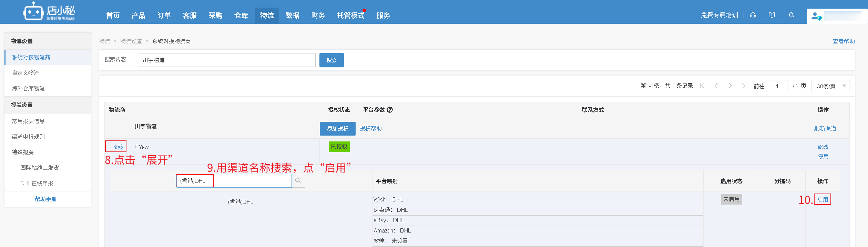Screen dimensions: 868x247
Task: Click the user account avatar icon
Action: pyautogui.click(x=816, y=16)
